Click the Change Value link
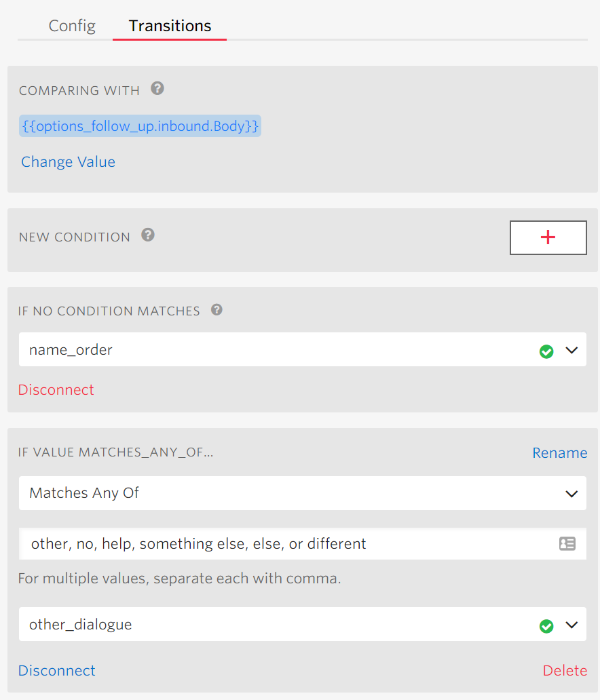 point(68,161)
